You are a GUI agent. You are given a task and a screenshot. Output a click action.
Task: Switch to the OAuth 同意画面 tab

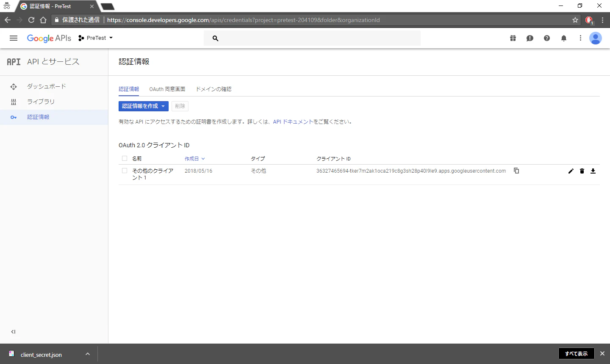[x=167, y=89]
